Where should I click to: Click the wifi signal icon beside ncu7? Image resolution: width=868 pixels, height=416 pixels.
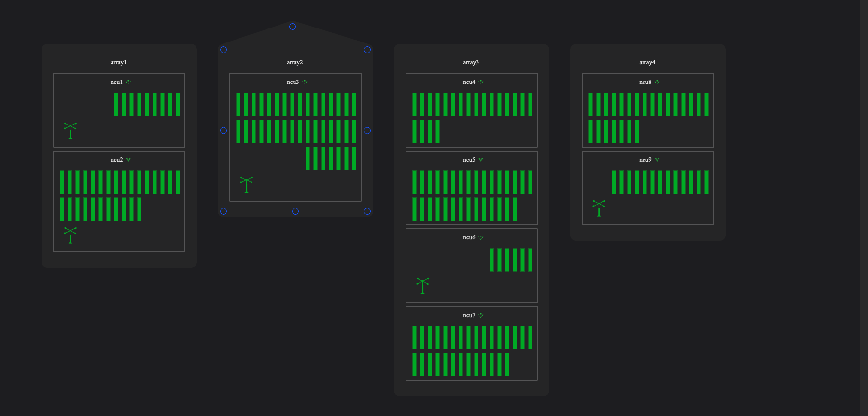pos(481,316)
